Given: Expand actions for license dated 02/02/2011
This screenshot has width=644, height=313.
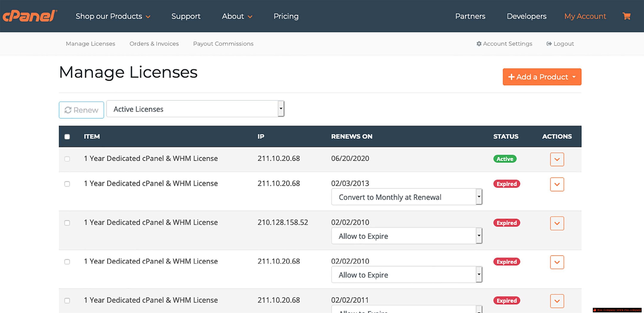Looking at the screenshot, I should click(557, 301).
